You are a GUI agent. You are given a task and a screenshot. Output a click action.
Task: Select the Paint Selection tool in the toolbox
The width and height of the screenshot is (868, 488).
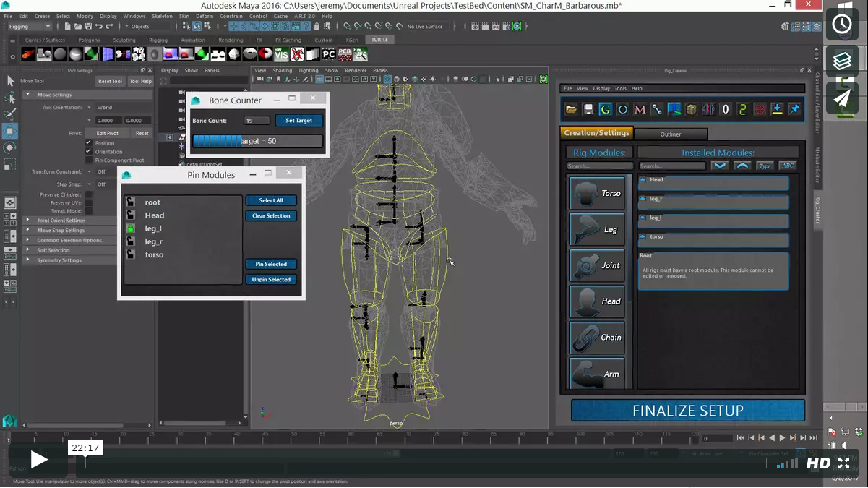(x=10, y=114)
